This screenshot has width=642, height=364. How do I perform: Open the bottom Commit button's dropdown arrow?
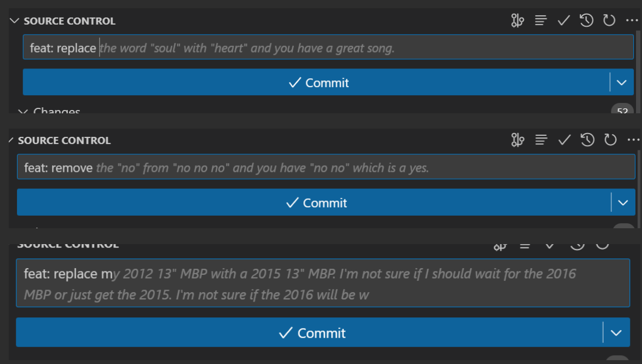(x=616, y=332)
